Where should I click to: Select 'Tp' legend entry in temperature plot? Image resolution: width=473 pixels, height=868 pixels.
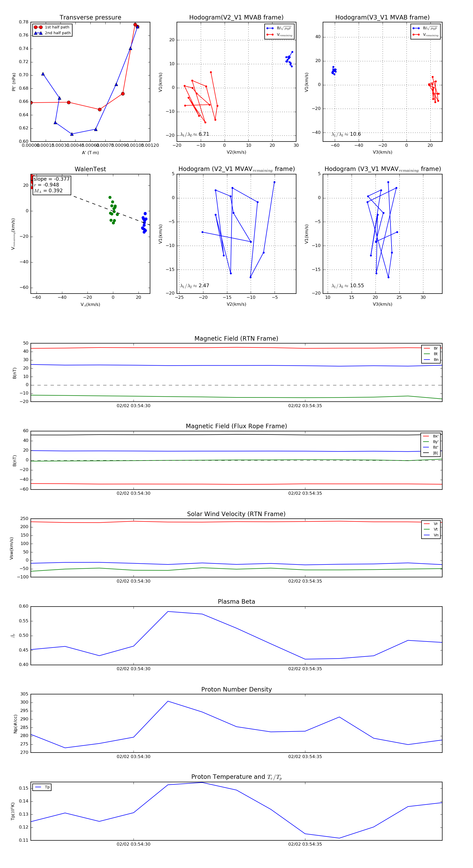(x=42, y=787)
